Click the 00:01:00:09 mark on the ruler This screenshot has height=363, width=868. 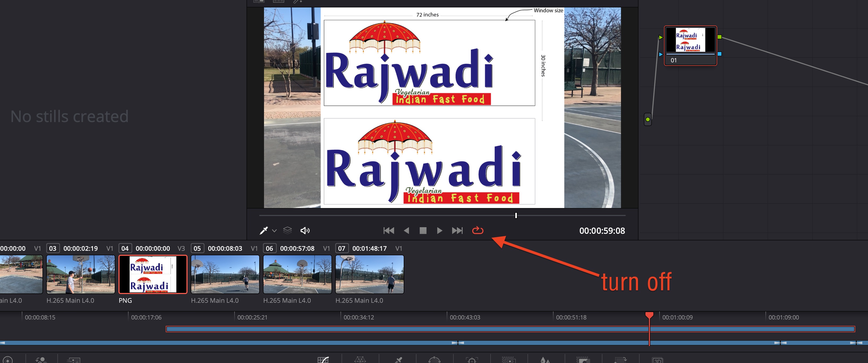pos(677,318)
